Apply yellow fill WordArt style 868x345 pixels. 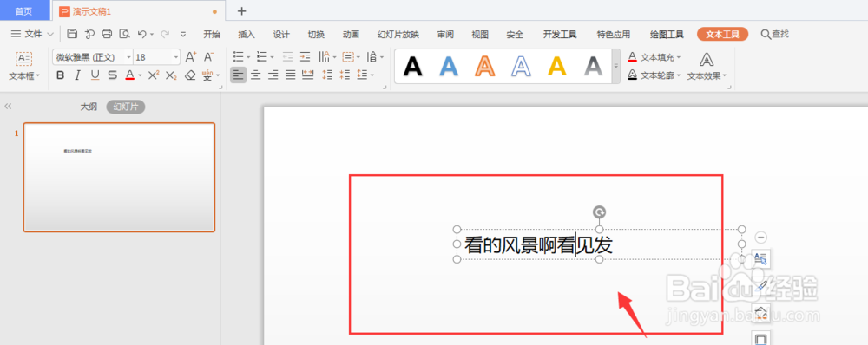pos(557,67)
